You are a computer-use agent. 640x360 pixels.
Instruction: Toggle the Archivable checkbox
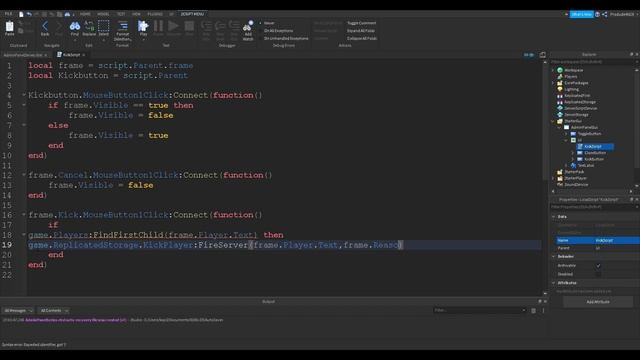click(598, 266)
